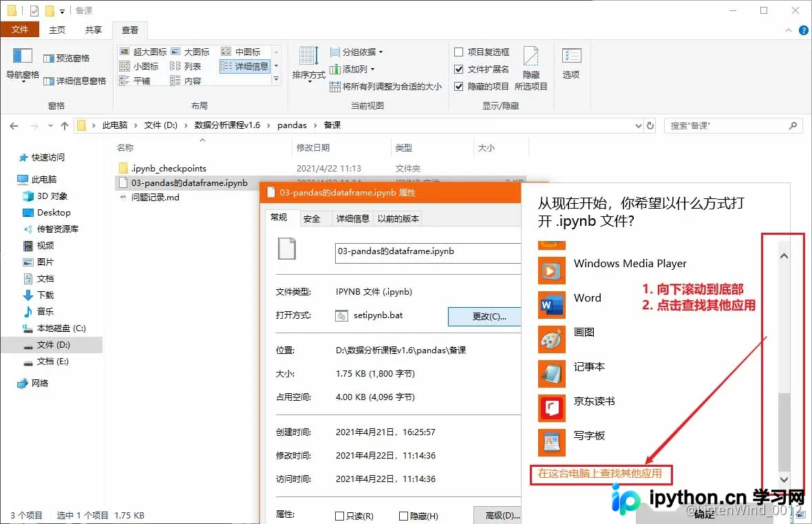This screenshot has height=524, width=812.
Task: Open 文件 (D:) drive in sidebar
Action: click(52, 345)
